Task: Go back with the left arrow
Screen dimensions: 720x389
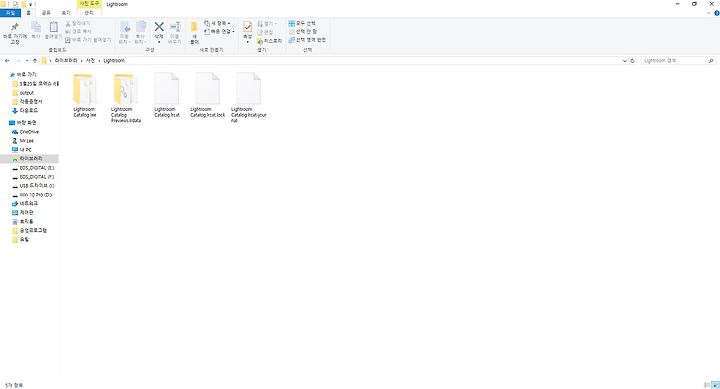Action: point(7,61)
